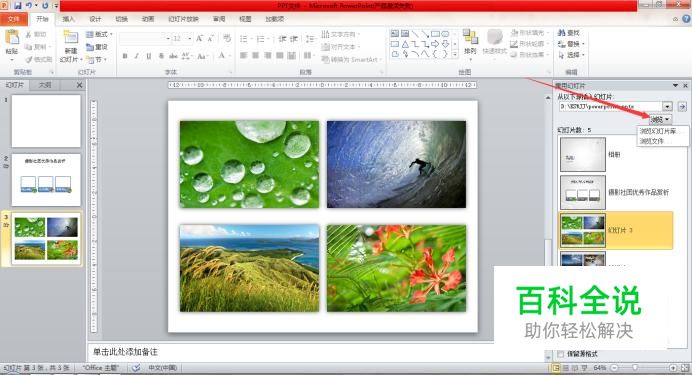Click the Format Painter brush icon
This screenshot has height=375, width=692.
click(x=29, y=59)
